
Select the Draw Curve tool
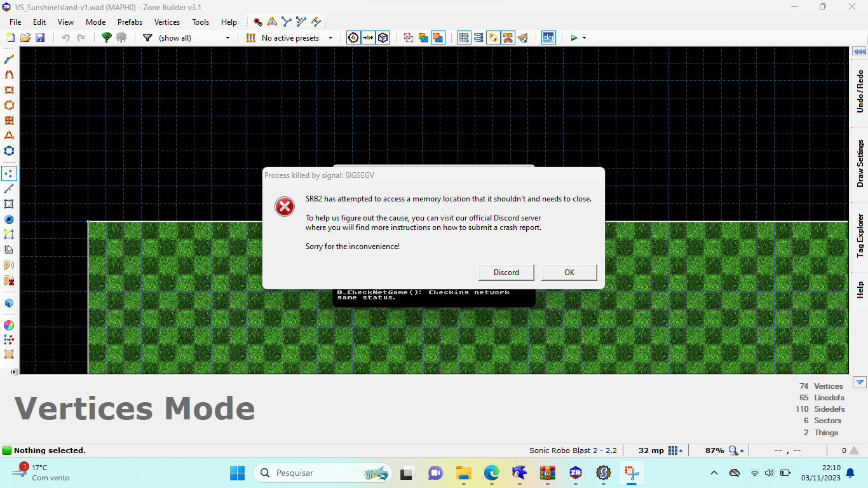(x=9, y=74)
